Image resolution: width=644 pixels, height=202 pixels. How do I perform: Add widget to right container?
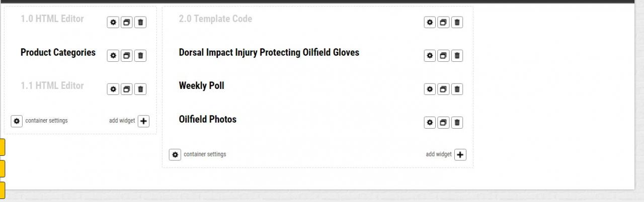(x=460, y=155)
